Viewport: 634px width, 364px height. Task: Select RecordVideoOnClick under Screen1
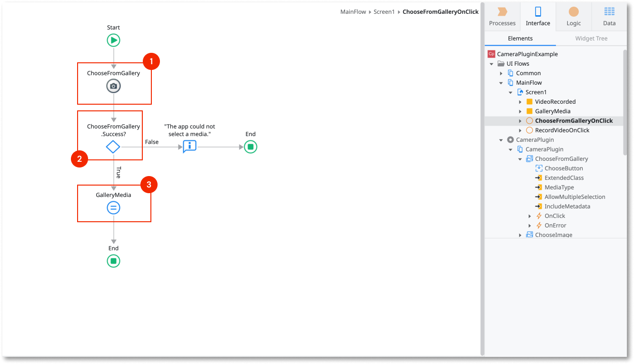(x=560, y=130)
